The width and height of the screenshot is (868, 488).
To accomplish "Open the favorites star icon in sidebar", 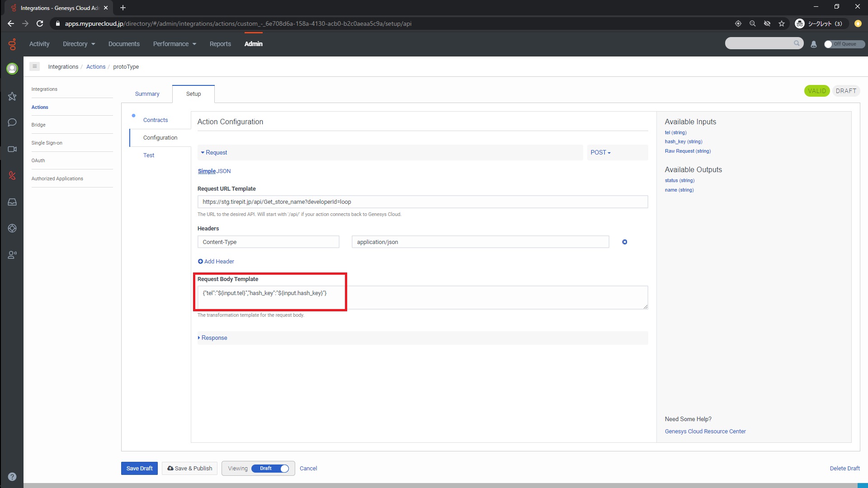I will pos(12,96).
